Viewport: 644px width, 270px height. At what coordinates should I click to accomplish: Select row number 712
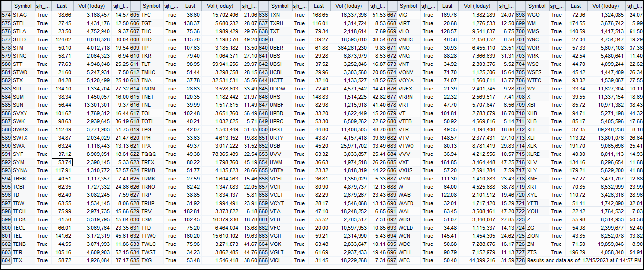point(520,129)
